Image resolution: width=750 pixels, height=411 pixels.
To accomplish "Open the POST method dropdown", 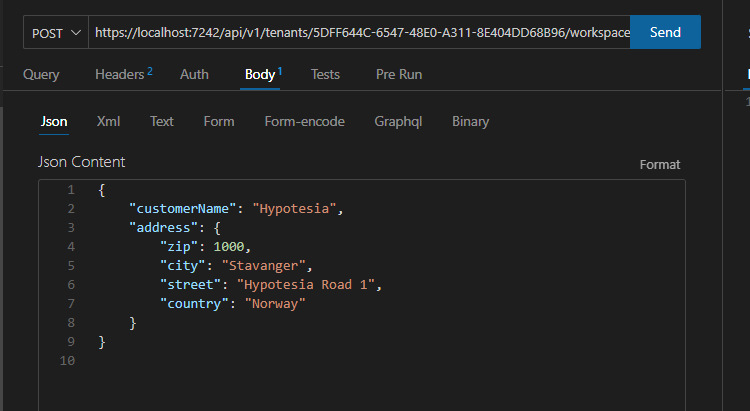I will pos(56,33).
